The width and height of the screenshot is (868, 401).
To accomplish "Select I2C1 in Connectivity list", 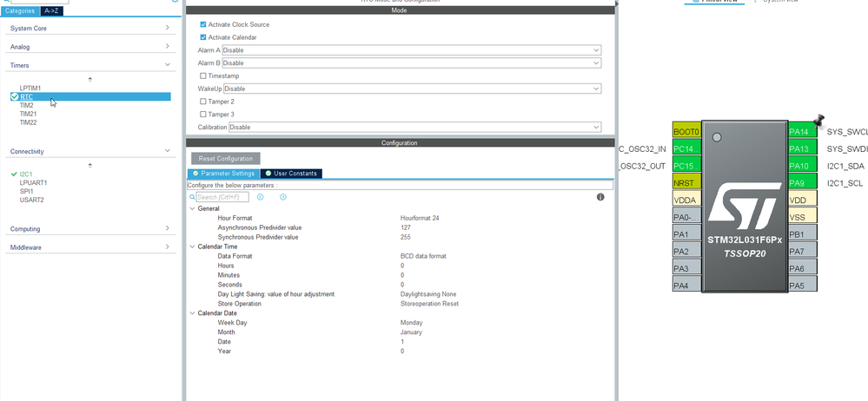I will pyautogui.click(x=26, y=174).
